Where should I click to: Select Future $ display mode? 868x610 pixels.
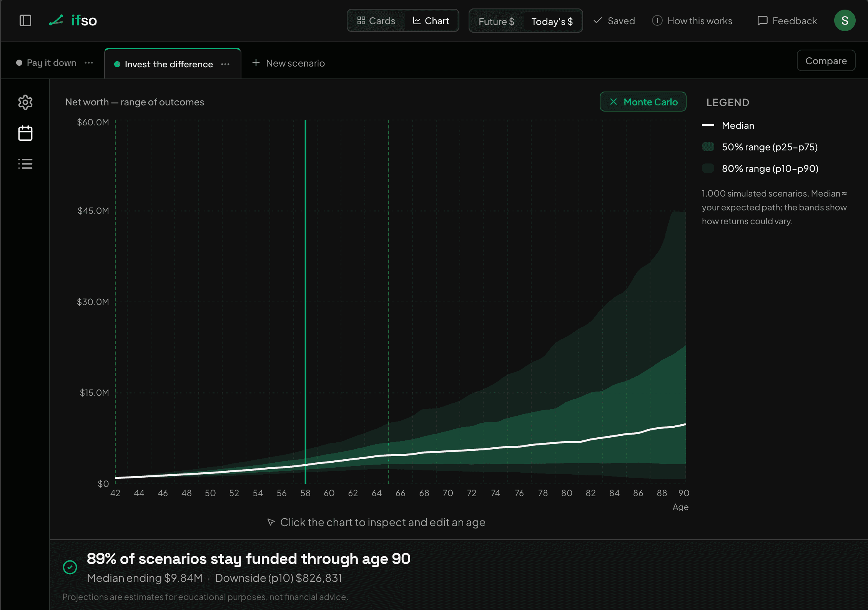pos(496,21)
